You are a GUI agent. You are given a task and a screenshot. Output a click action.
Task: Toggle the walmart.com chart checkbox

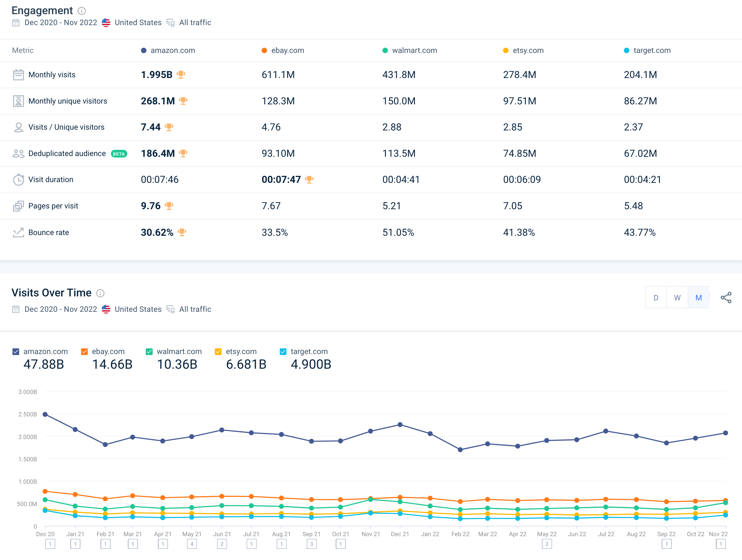click(x=149, y=352)
